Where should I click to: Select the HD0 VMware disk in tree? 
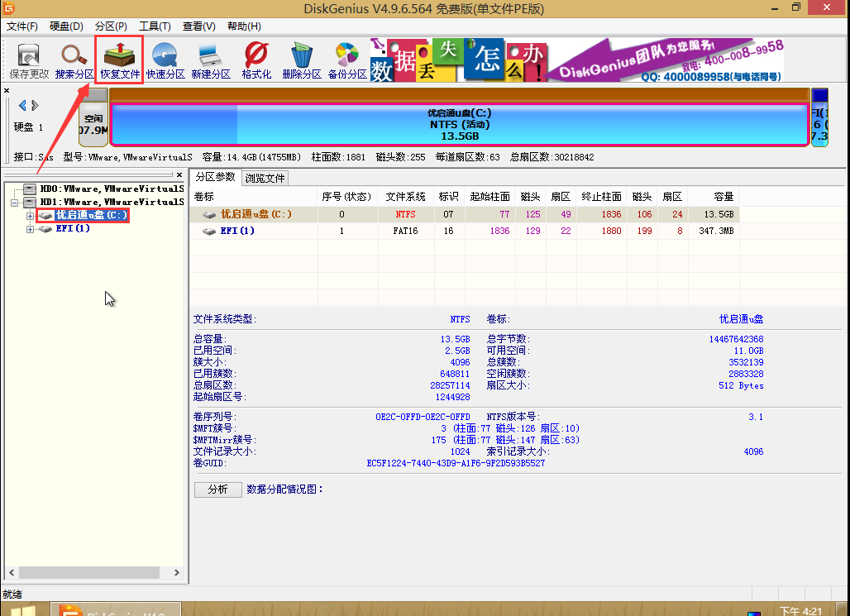(x=107, y=189)
